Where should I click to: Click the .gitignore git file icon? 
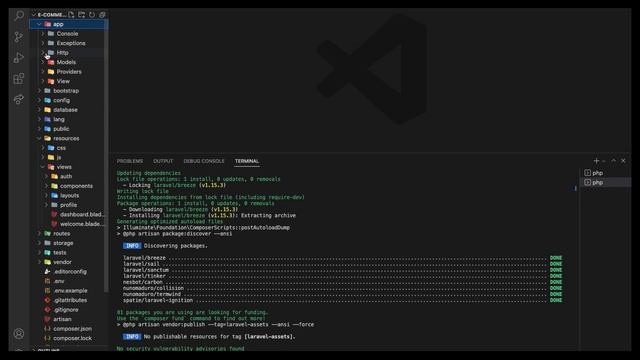47,309
